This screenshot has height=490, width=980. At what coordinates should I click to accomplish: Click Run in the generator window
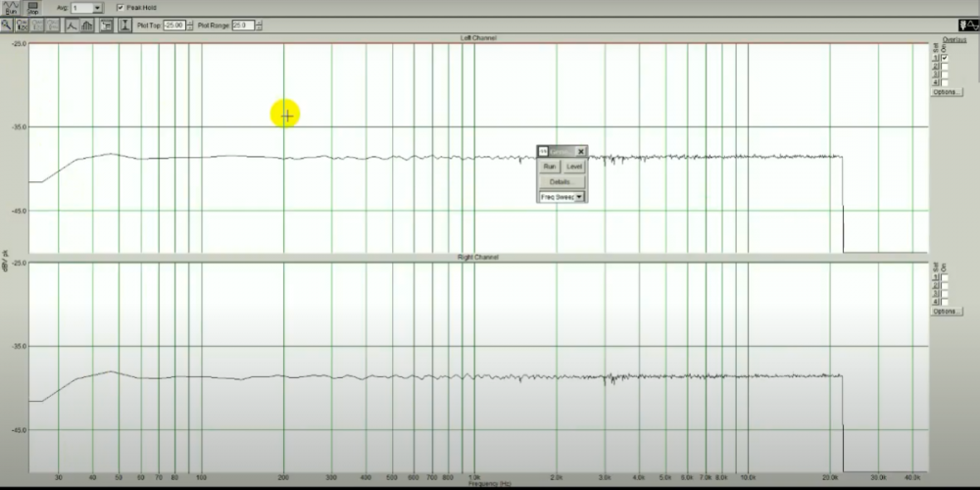pos(550,167)
